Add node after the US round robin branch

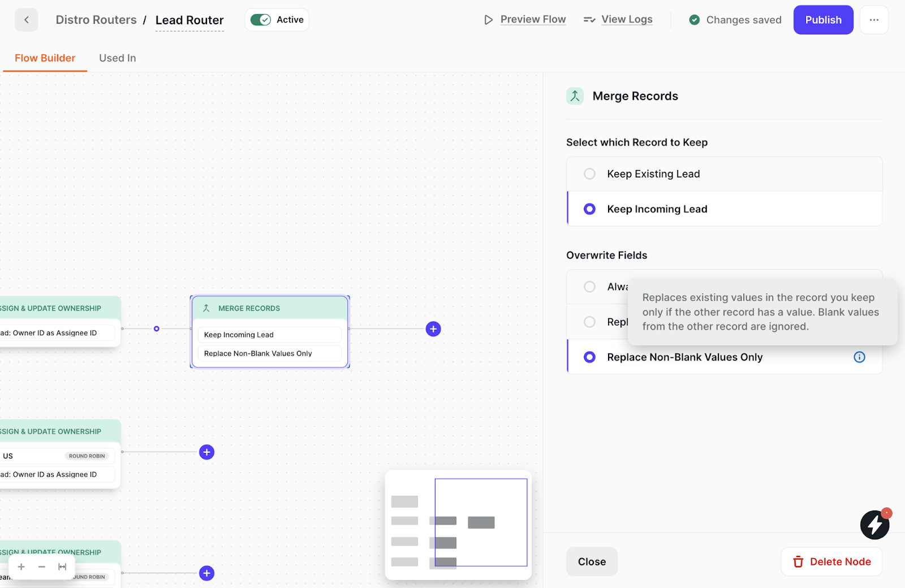click(x=207, y=452)
